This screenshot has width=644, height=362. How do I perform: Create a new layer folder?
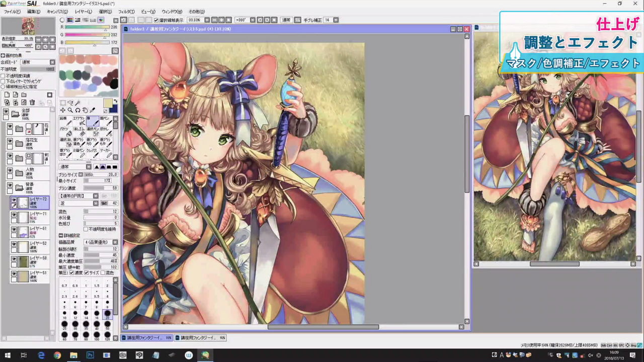[24, 95]
